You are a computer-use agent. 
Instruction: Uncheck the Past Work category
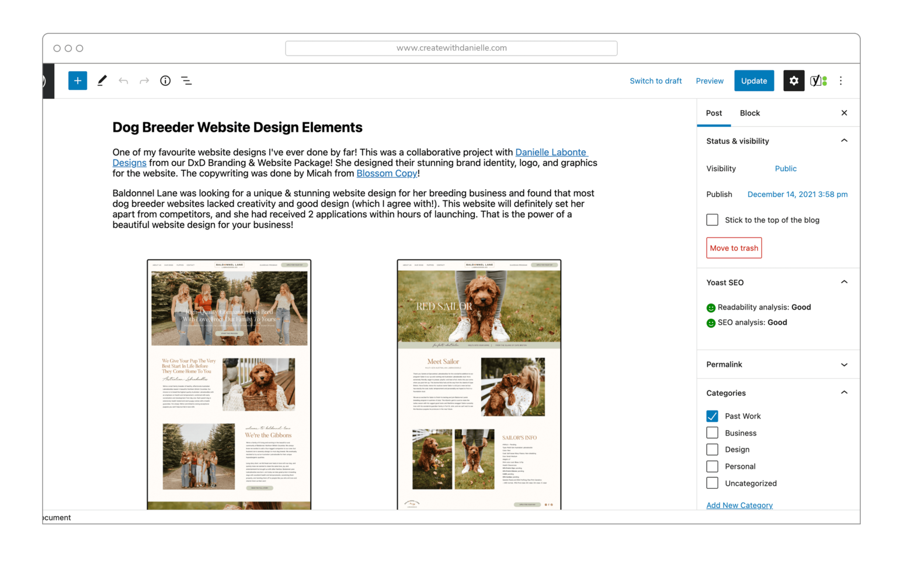pos(712,416)
